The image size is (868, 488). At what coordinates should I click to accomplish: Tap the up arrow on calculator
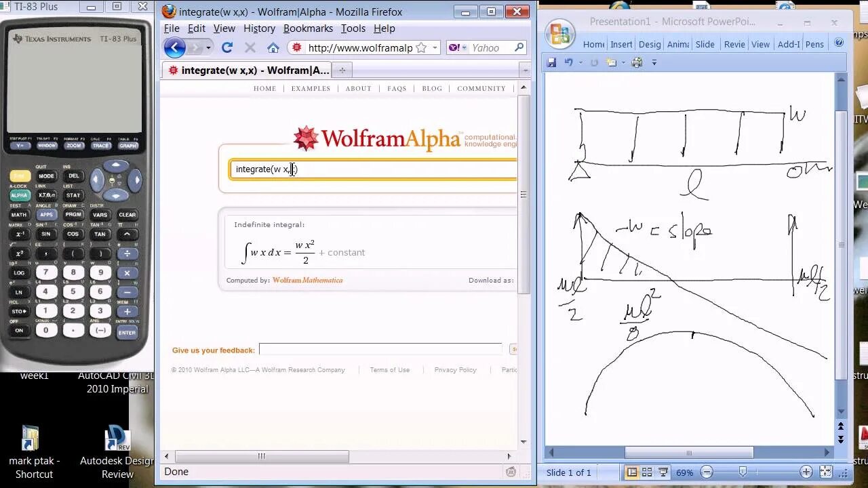pyautogui.click(x=116, y=166)
